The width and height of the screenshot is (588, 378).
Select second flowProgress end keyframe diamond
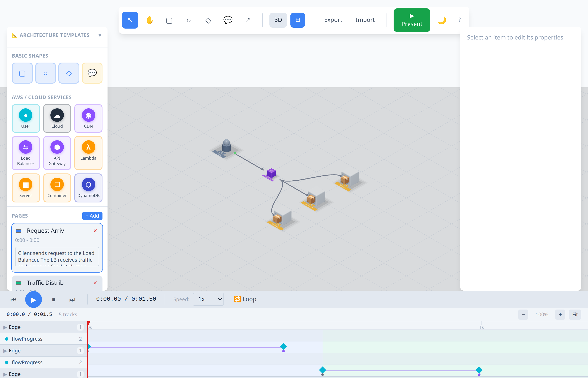pos(479,370)
